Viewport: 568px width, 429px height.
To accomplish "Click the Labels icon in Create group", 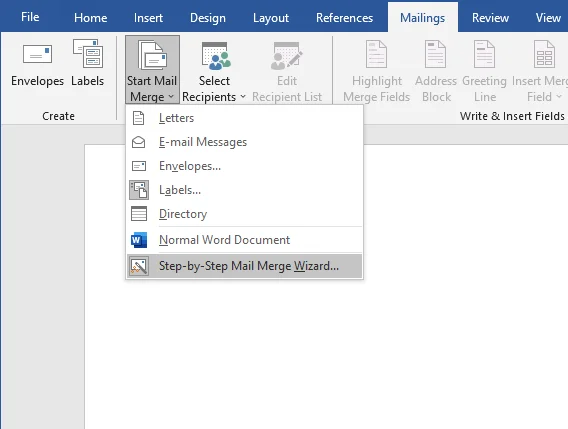I will coord(88,54).
